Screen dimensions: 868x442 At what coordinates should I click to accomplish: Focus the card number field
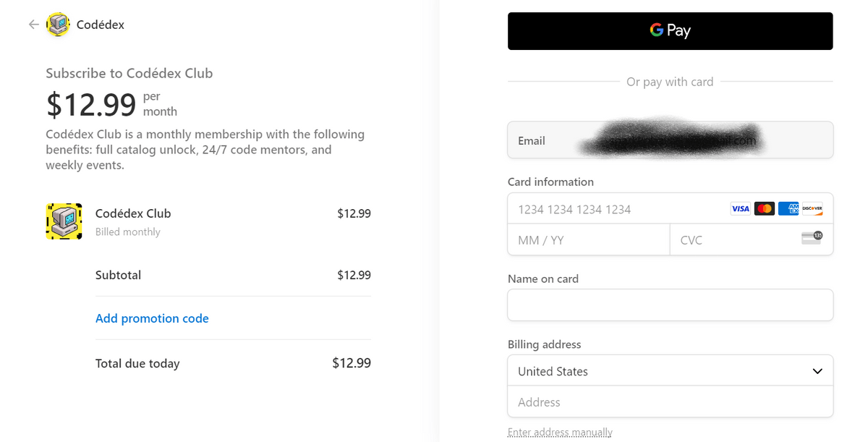click(615, 209)
